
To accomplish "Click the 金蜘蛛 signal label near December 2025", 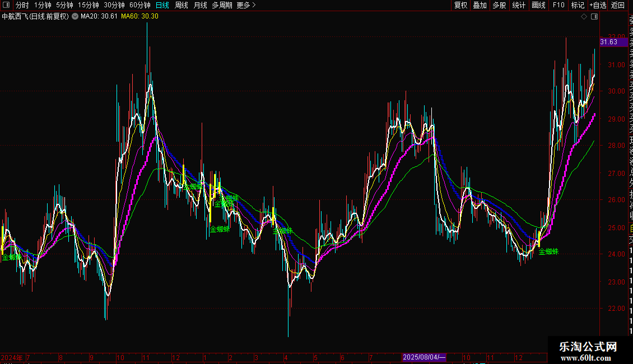I will tap(548, 251).
